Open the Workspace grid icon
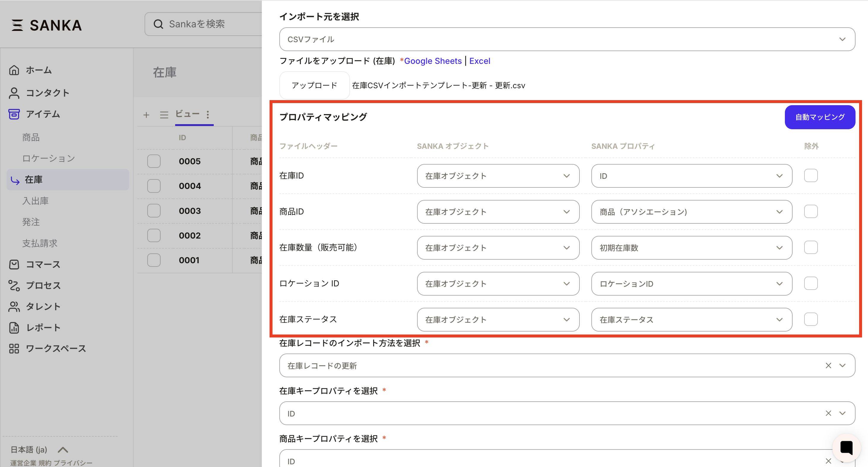 click(x=14, y=348)
